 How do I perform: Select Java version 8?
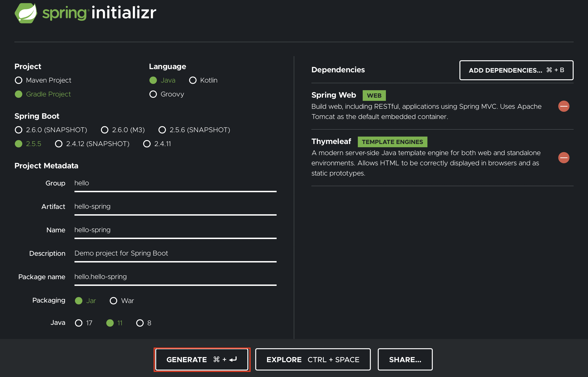140,323
